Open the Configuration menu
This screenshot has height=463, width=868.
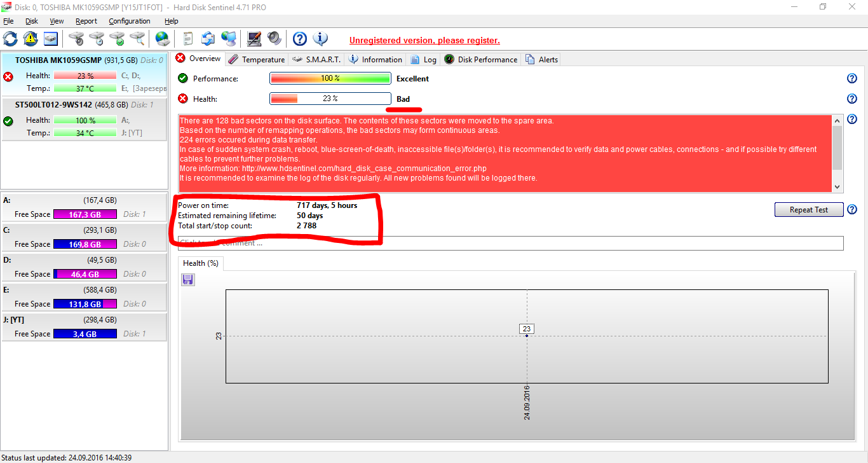[x=130, y=21]
